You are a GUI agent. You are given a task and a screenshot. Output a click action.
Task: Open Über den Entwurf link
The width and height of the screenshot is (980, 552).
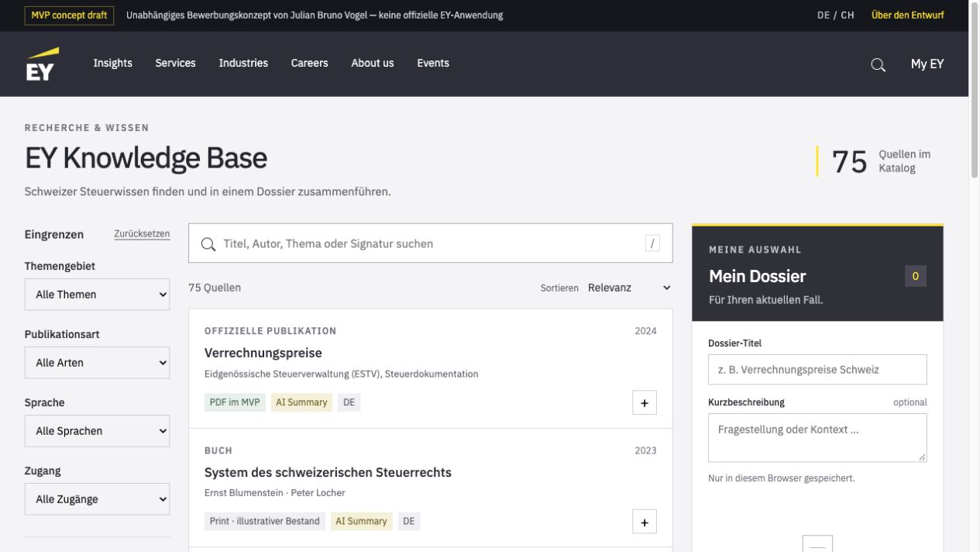tap(907, 16)
